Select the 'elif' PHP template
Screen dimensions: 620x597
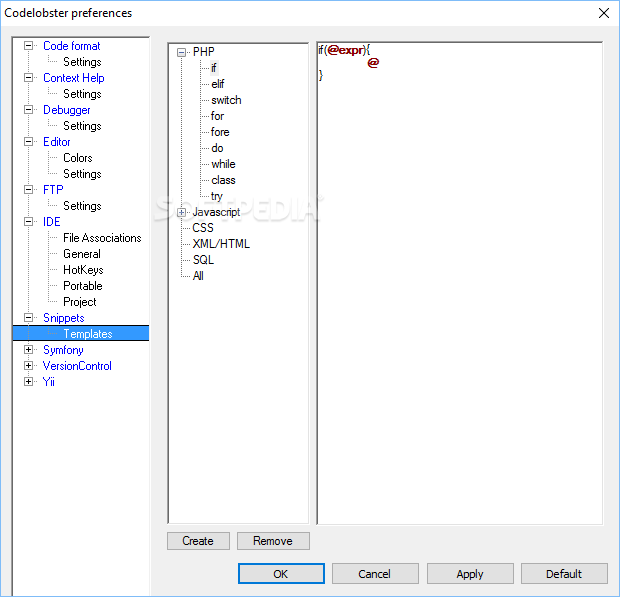pyautogui.click(x=218, y=84)
